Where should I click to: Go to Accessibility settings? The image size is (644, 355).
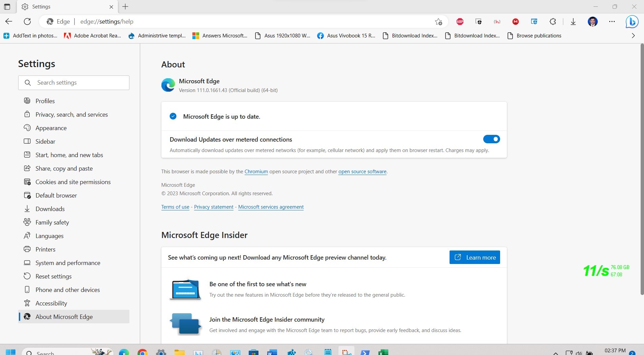coord(74,303)
